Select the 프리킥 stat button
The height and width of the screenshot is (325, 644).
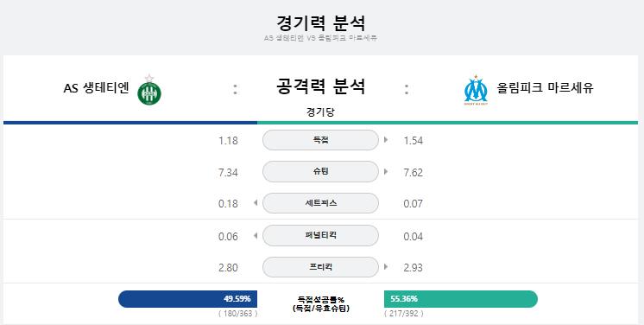[x=320, y=267]
